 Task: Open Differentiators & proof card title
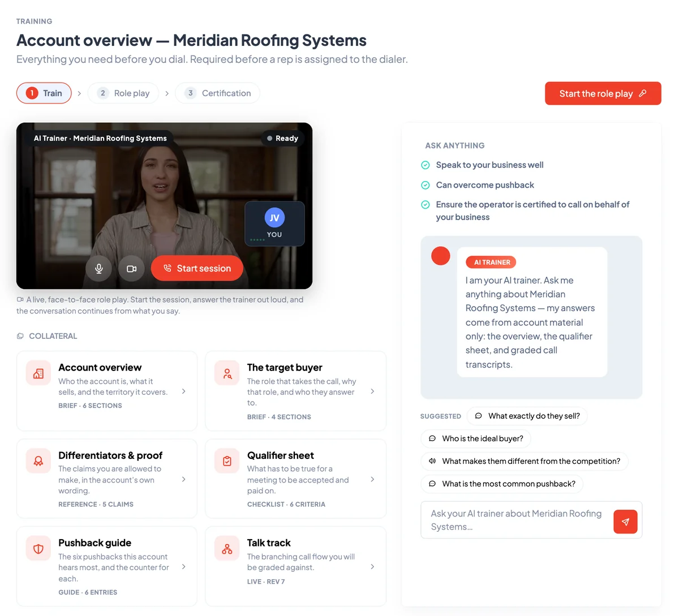[110, 455]
